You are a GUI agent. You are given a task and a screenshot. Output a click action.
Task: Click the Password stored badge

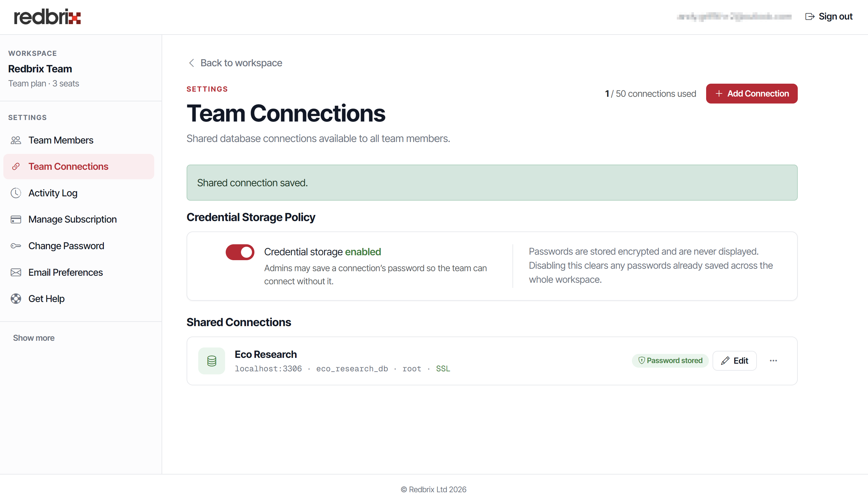(670, 361)
